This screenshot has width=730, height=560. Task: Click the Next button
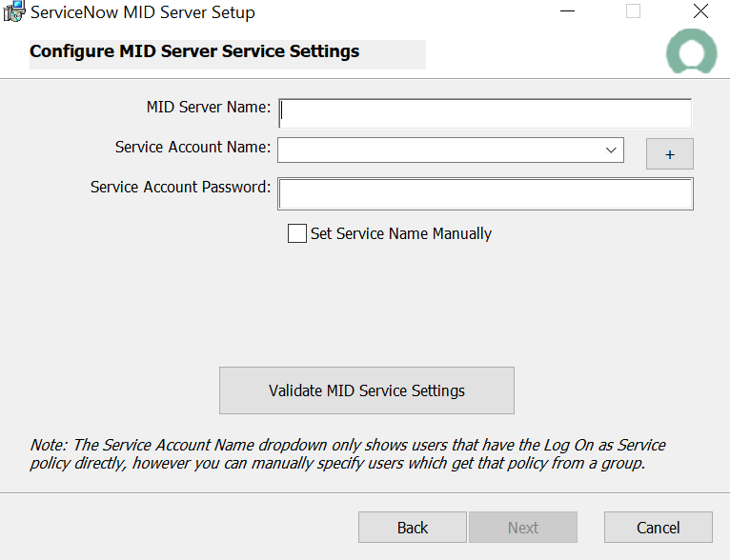click(522, 528)
